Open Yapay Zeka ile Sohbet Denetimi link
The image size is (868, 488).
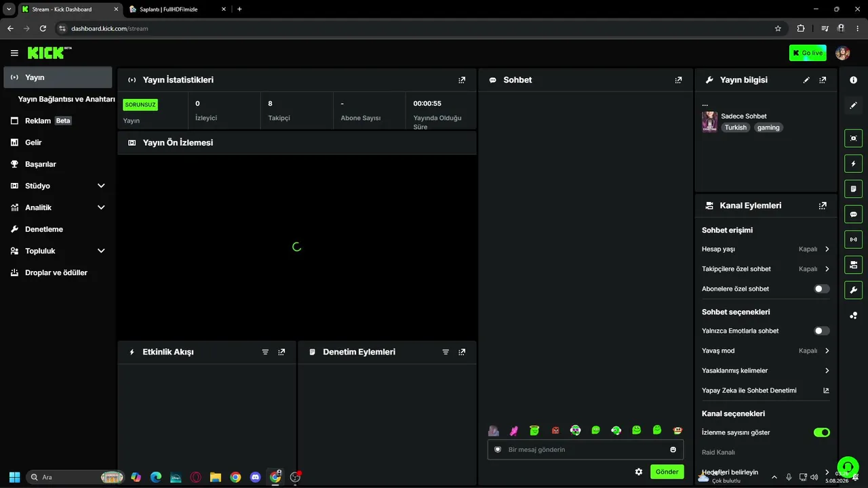(766, 390)
